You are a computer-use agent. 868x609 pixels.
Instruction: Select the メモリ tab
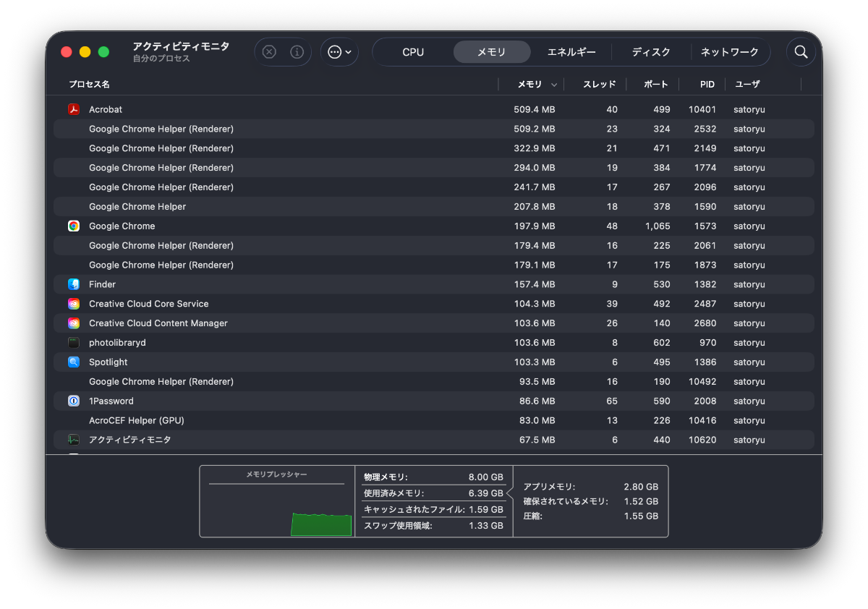492,52
